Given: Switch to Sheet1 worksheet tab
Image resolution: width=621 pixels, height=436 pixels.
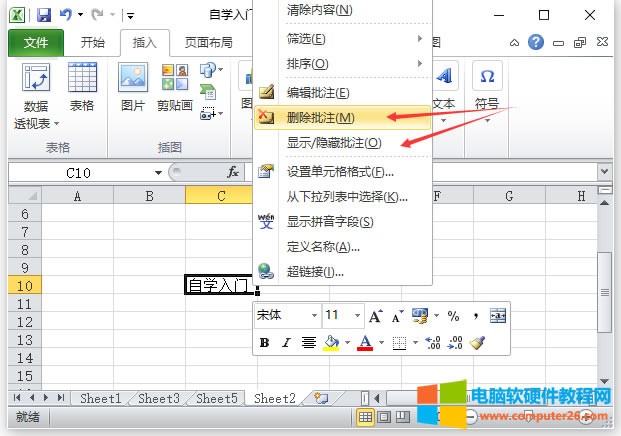Looking at the screenshot, I should coord(101,398).
